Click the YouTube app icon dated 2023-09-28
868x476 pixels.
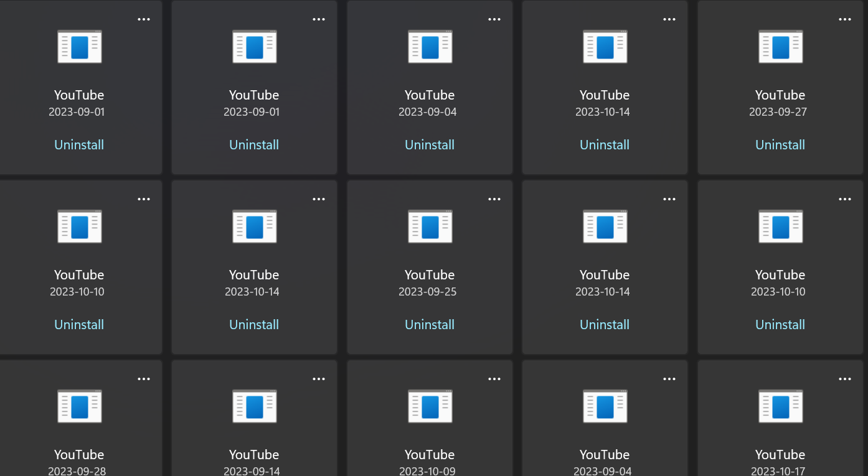(x=79, y=406)
